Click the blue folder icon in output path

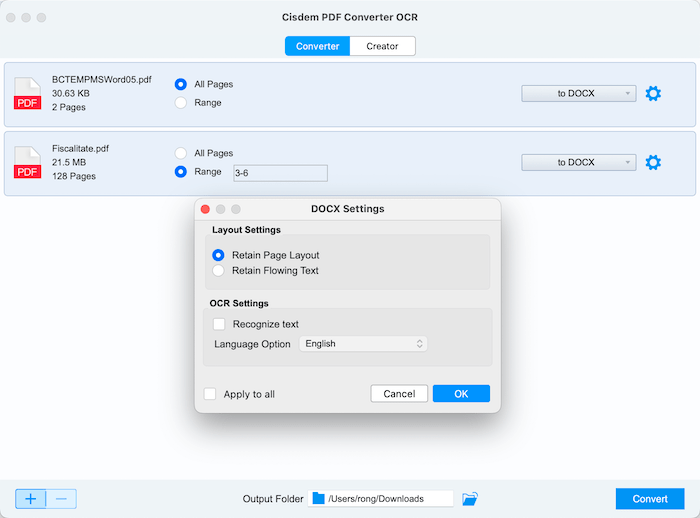coord(318,498)
